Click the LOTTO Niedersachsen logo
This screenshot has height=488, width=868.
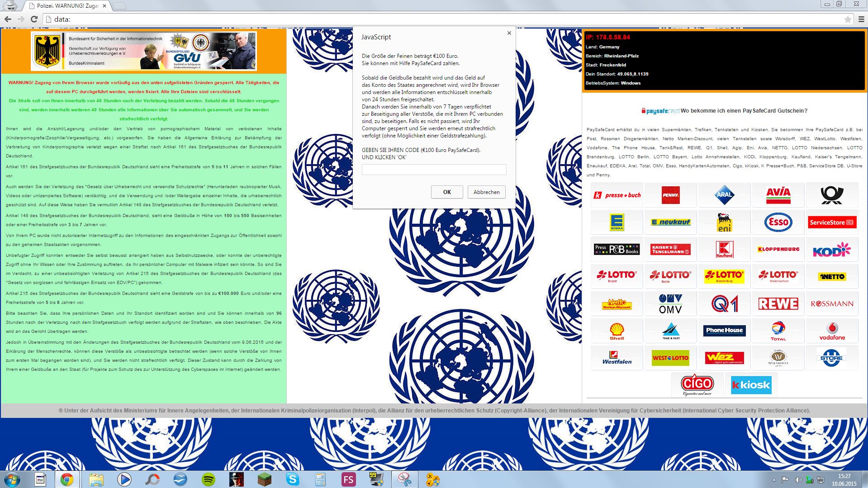(778, 276)
